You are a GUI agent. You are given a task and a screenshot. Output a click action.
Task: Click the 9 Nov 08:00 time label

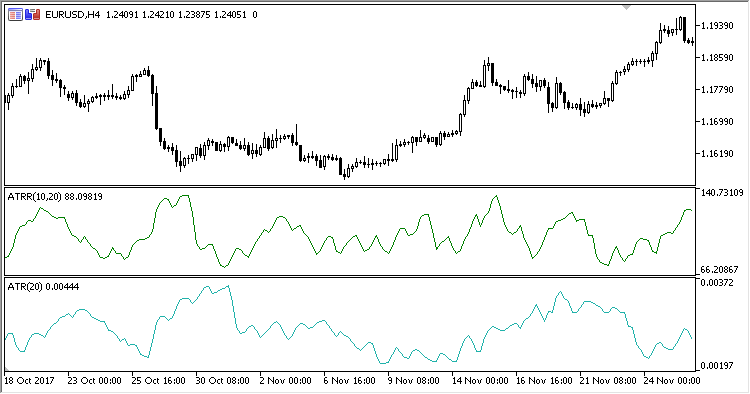click(x=414, y=381)
